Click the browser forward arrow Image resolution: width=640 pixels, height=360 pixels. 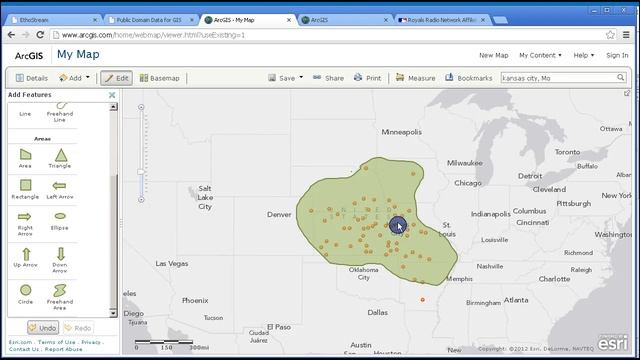click(x=25, y=35)
